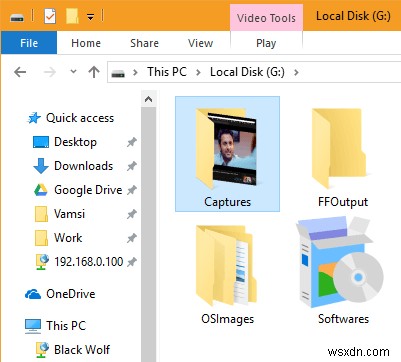Click Local Disk (G:) in address bar
The height and width of the screenshot is (362, 401).
[x=247, y=72]
